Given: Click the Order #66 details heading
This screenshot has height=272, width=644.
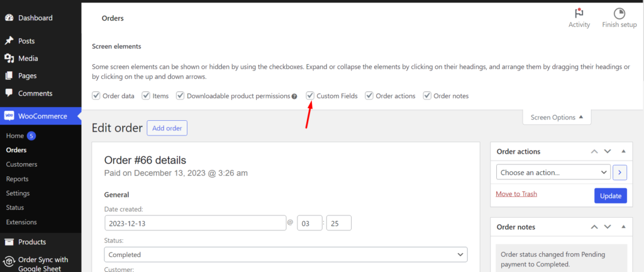Looking at the screenshot, I should coord(145,160).
